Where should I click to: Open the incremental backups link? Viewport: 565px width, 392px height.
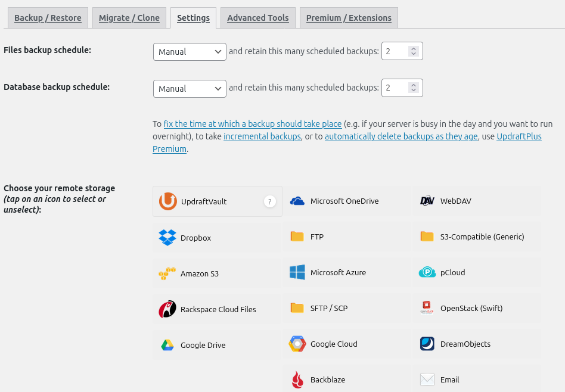click(262, 136)
